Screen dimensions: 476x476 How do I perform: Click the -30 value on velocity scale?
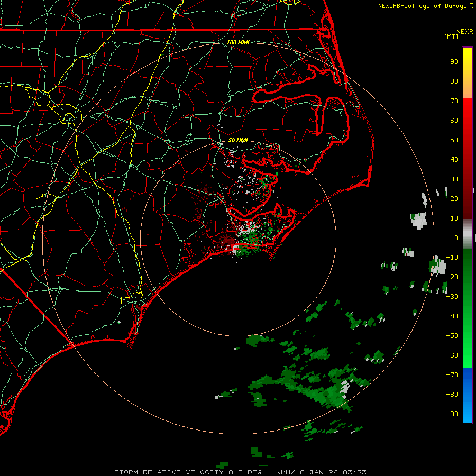[x=452, y=297]
